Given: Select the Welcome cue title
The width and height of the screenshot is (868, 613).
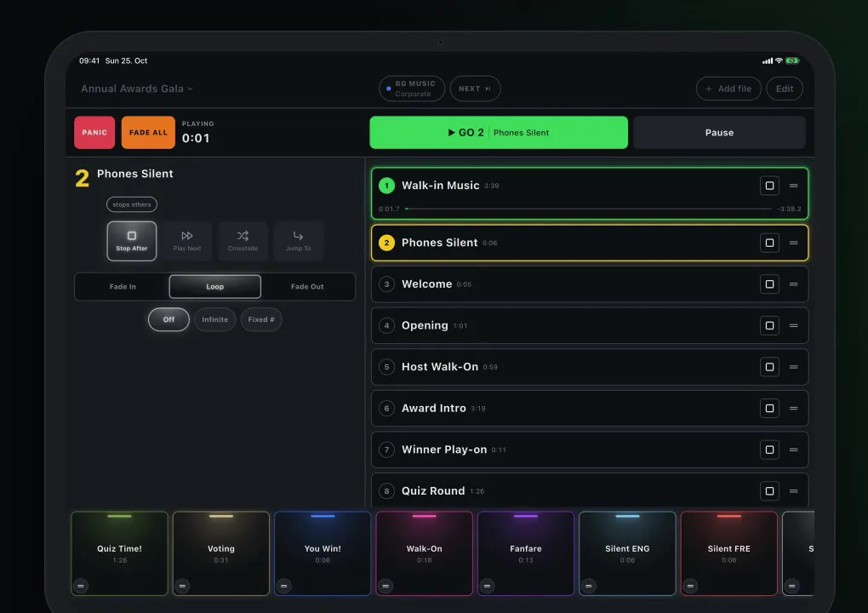Looking at the screenshot, I should tap(427, 284).
